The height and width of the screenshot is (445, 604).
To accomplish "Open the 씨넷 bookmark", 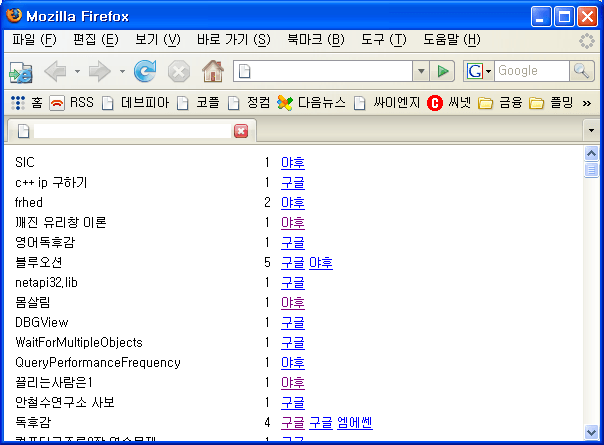I will click(x=449, y=102).
